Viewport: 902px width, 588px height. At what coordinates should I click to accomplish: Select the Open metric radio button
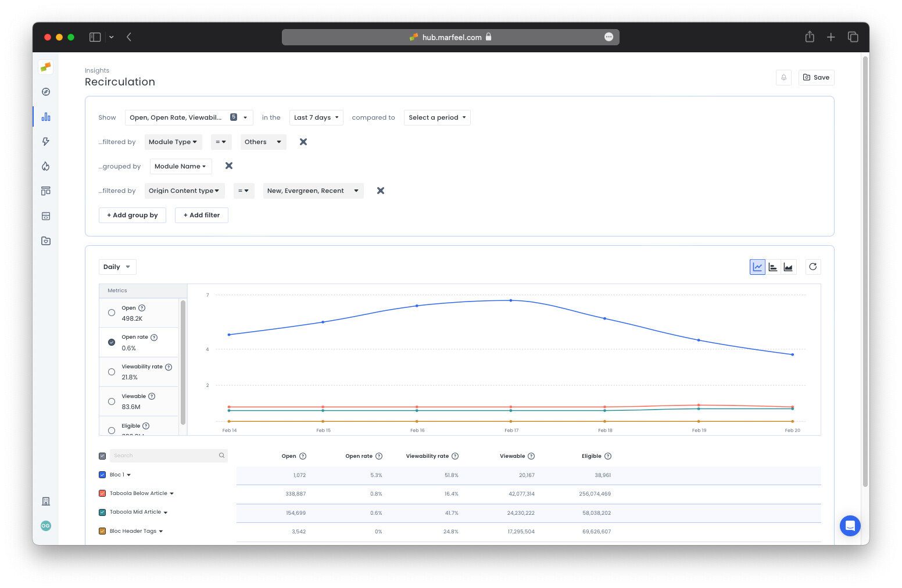click(112, 313)
